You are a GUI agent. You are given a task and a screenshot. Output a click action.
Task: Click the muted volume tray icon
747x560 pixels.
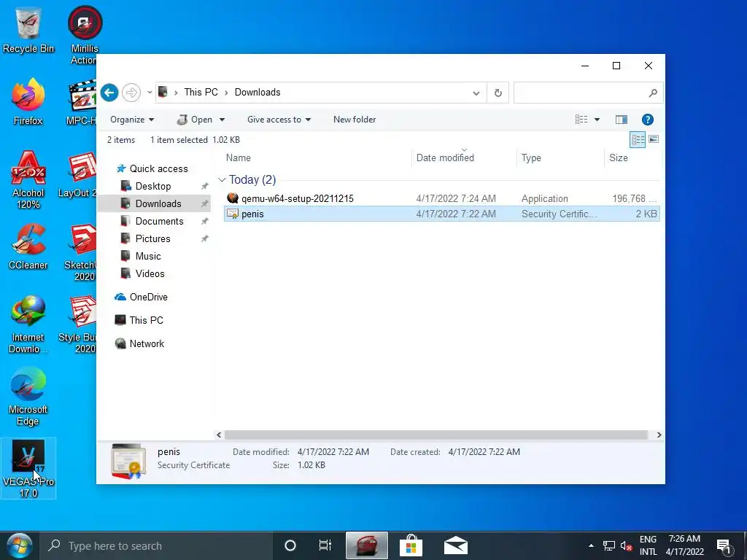(x=626, y=545)
